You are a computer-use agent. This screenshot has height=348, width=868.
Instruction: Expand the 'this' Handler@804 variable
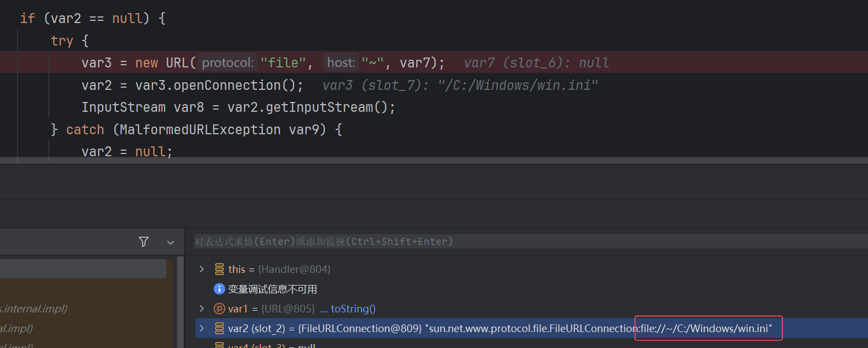pyautogui.click(x=202, y=269)
